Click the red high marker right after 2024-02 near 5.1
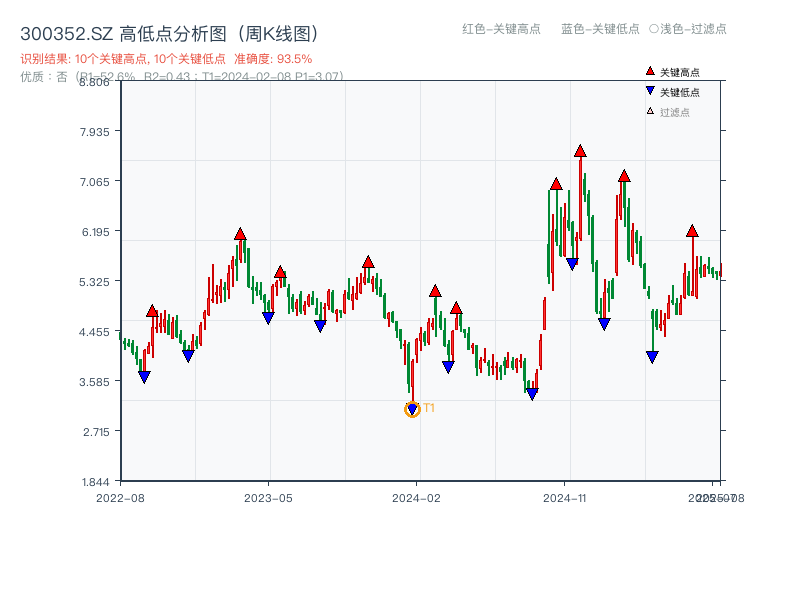The height and width of the screenshot is (600, 800). [x=435, y=291]
